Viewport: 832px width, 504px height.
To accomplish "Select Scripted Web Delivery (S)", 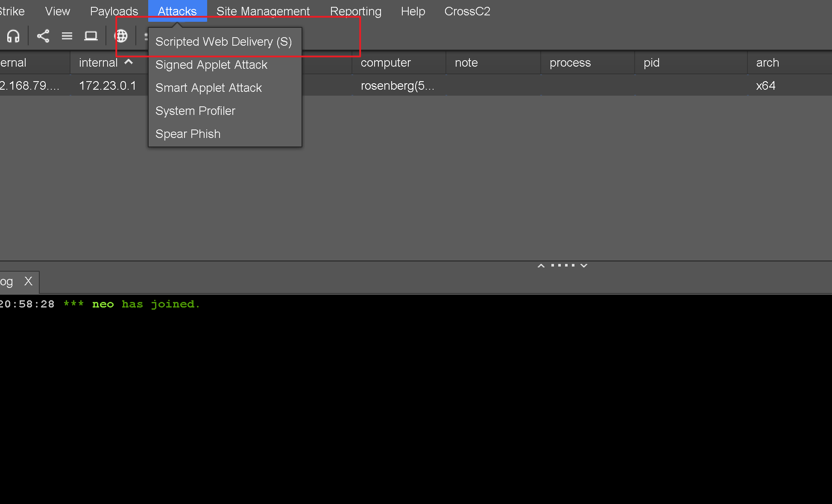I will click(223, 42).
